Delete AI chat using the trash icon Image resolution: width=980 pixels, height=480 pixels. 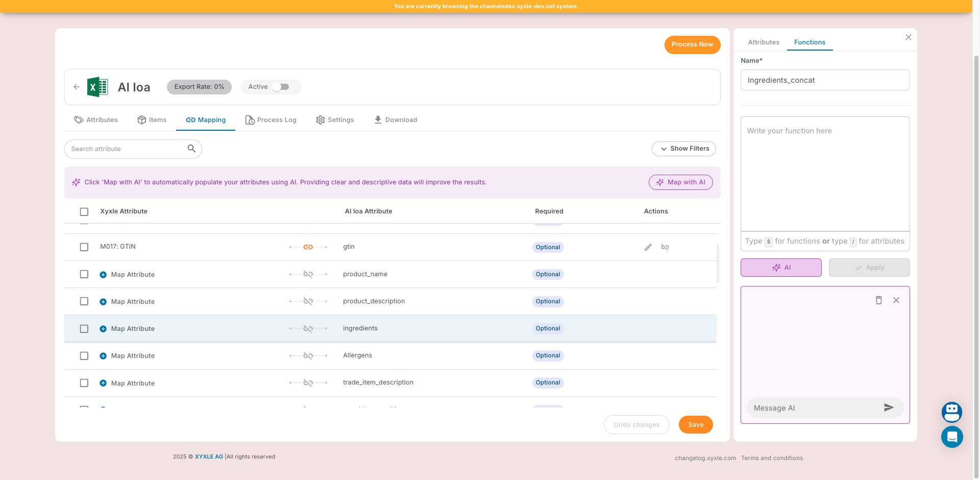point(878,300)
